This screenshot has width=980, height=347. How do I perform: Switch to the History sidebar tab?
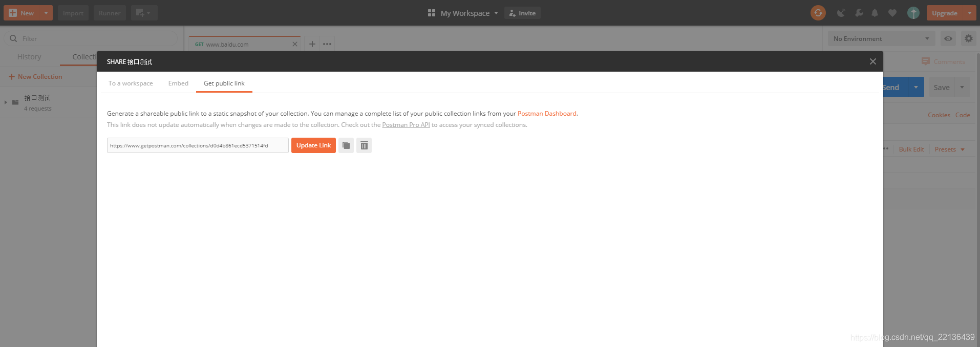29,57
